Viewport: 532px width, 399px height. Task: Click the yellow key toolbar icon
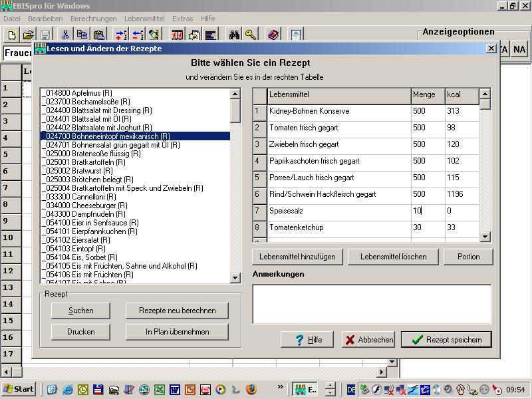pyautogui.click(x=251, y=35)
